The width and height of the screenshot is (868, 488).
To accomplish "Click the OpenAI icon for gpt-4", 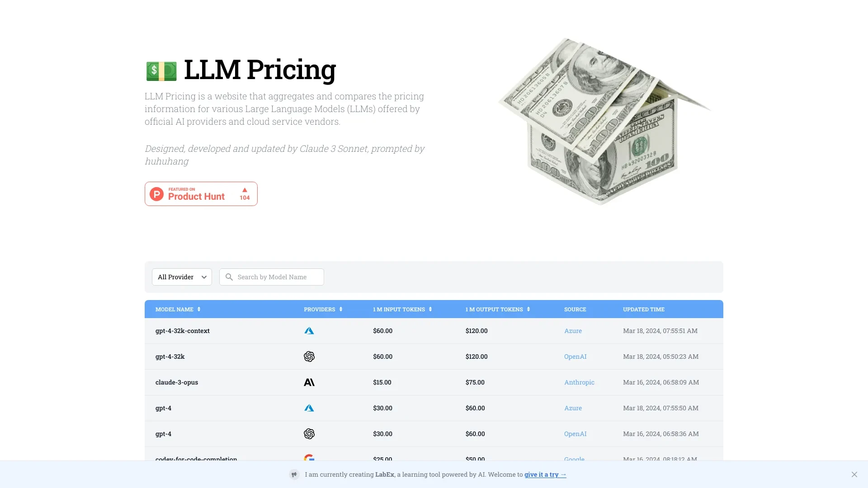I will click(x=309, y=433).
